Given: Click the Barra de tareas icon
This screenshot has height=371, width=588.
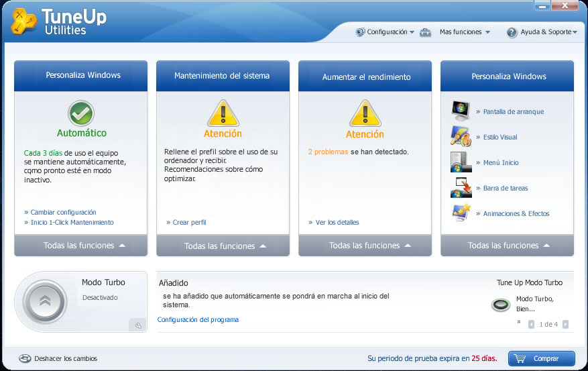Looking at the screenshot, I should point(461,187).
